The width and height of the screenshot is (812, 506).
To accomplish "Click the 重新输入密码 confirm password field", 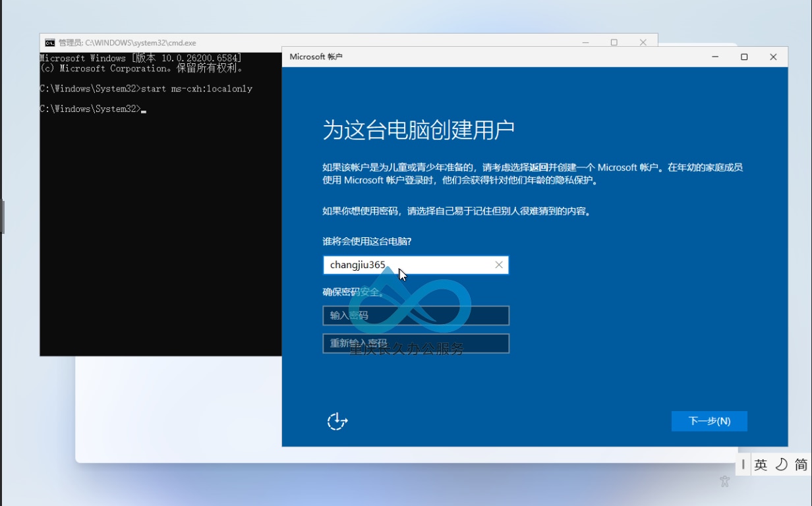I will 416,343.
